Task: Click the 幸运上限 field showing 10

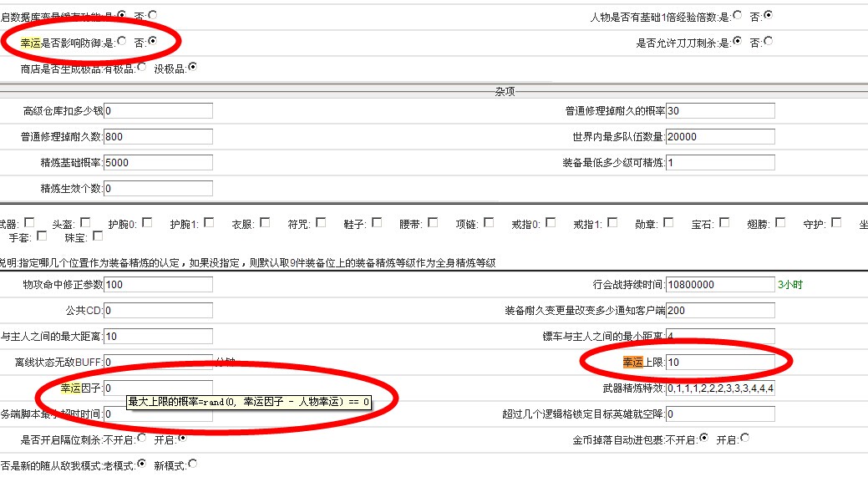Action: pos(720,363)
